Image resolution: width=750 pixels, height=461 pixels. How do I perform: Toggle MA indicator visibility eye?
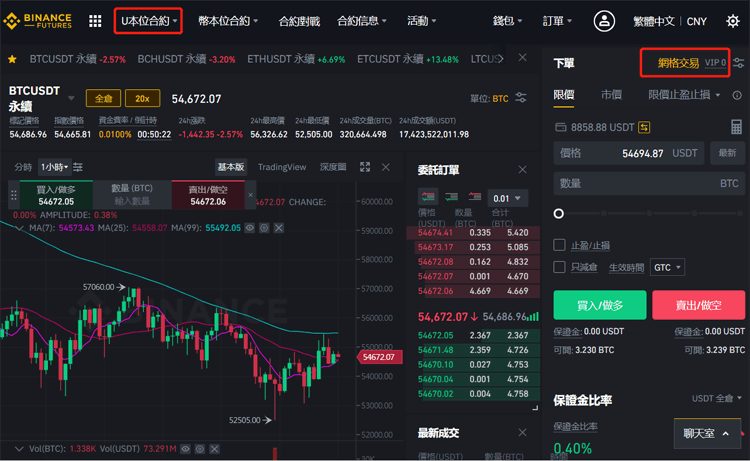pyautogui.click(x=250, y=228)
